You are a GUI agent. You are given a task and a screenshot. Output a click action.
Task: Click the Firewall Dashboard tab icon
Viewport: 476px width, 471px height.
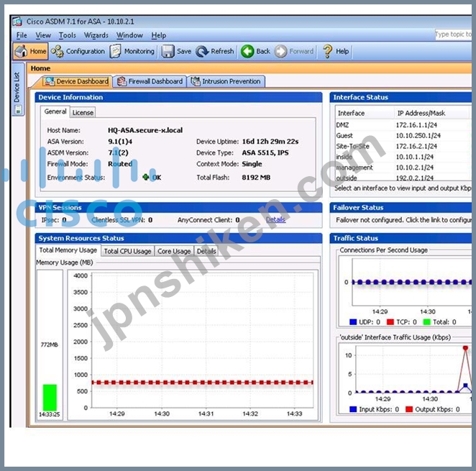122,81
